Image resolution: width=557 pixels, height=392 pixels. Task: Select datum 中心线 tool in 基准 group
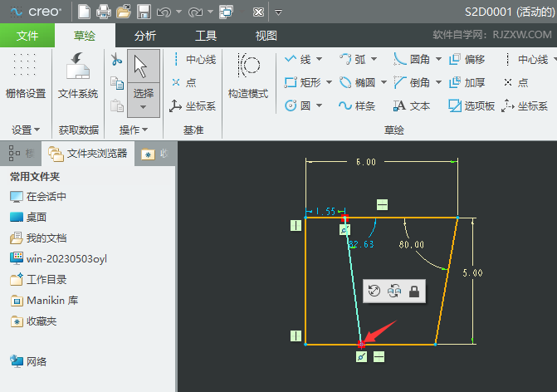(x=193, y=59)
